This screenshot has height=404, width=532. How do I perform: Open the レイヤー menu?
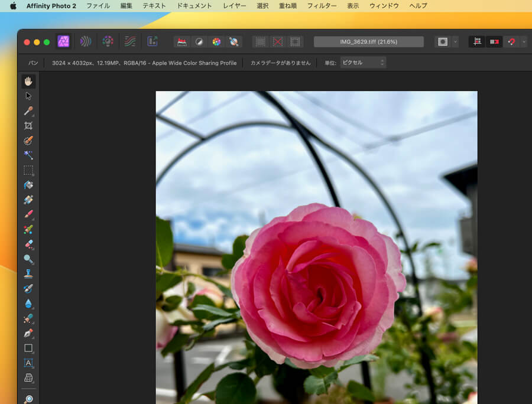(234, 6)
